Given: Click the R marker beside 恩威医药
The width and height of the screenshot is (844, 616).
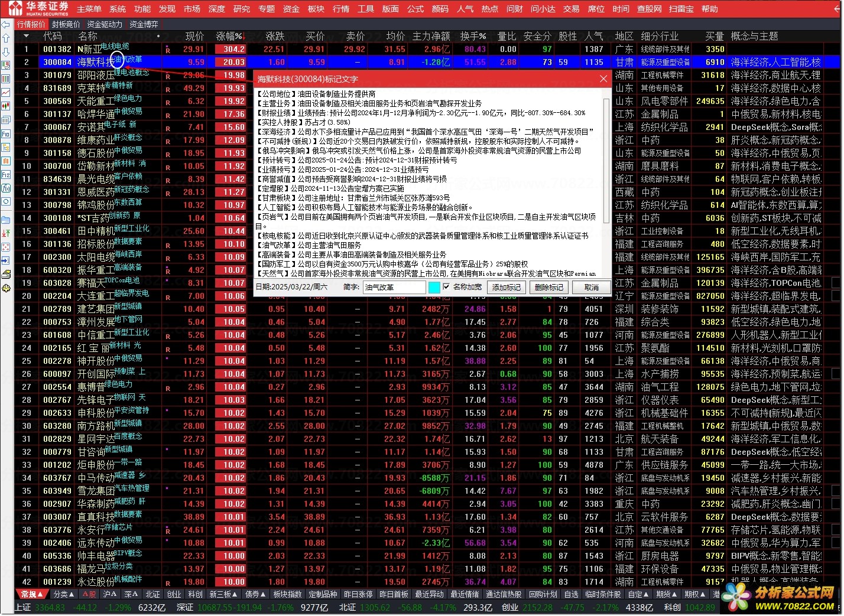Looking at the screenshot, I should (x=168, y=193).
